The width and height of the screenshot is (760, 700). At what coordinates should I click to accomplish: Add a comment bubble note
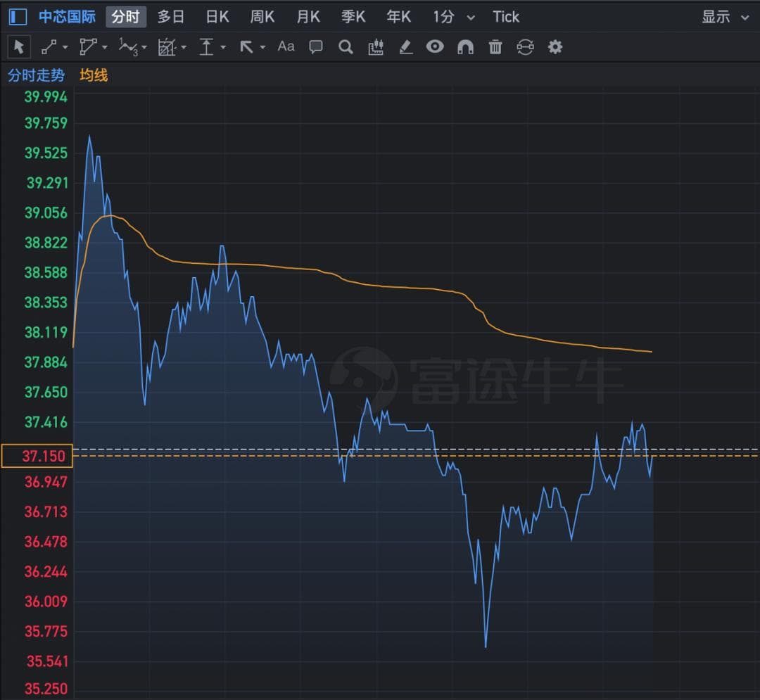tap(316, 47)
